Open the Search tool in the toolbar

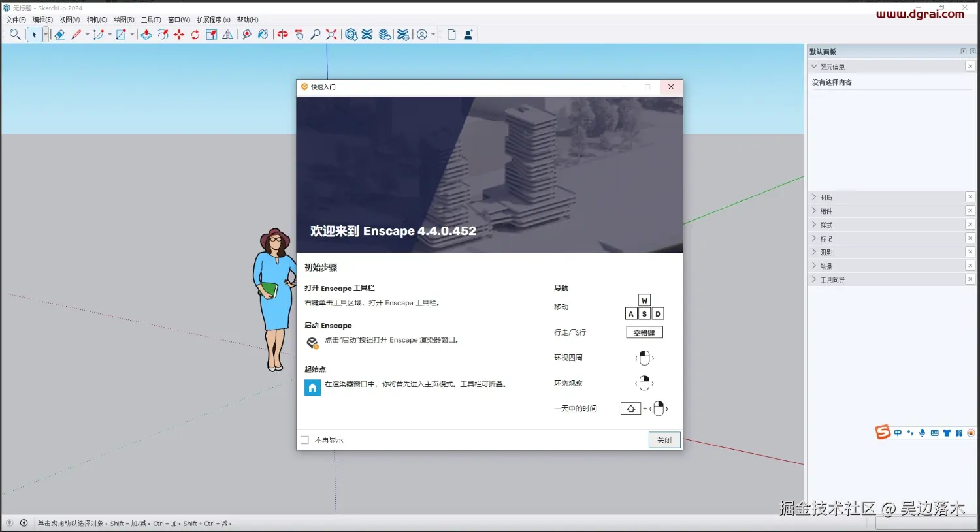(x=14, y=35)
